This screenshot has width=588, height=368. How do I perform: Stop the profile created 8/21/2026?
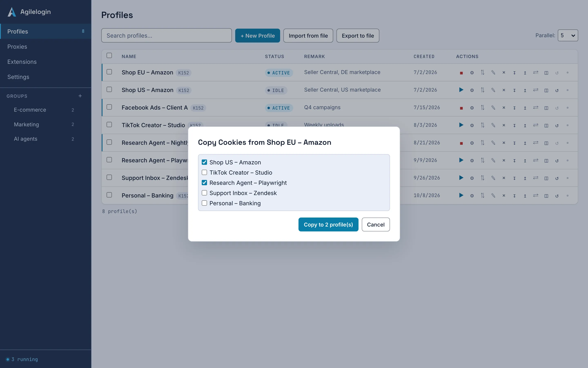(x=461, y=143)
